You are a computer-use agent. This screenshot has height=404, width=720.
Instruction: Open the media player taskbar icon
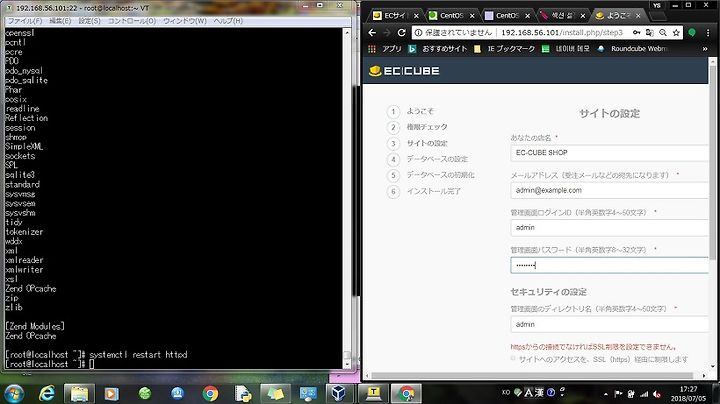coord(112,393)
